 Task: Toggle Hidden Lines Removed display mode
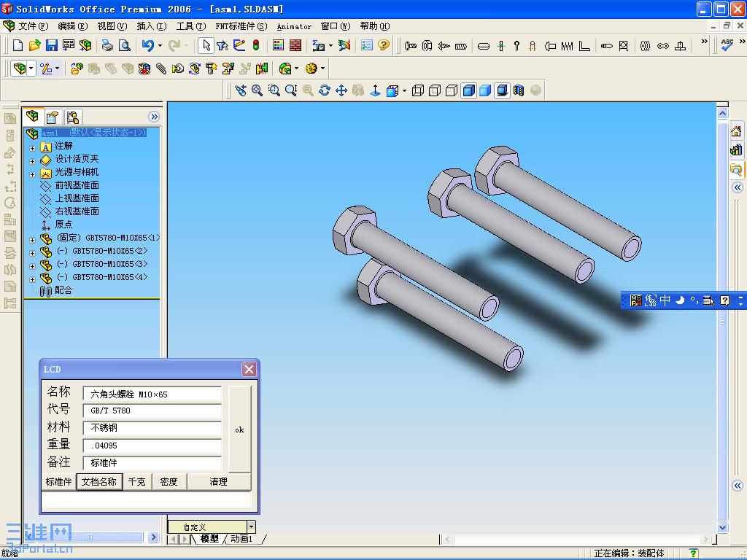[451, 90]
